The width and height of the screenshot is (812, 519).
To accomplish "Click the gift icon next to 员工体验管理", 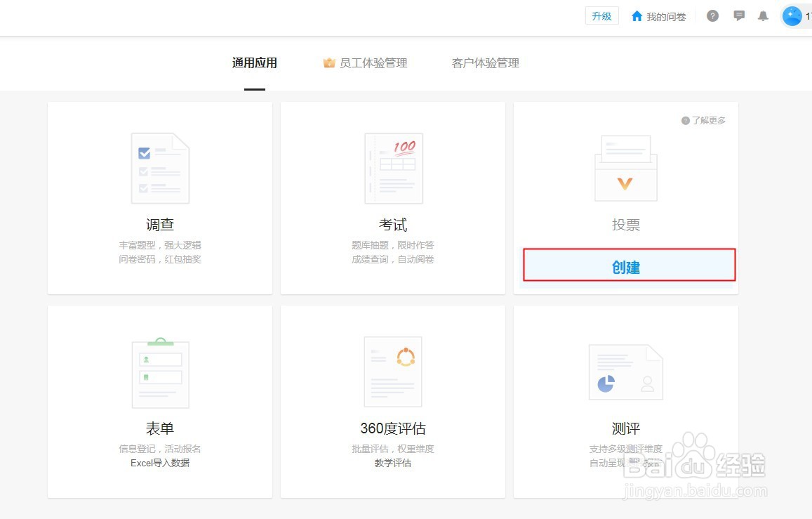I will tap(328, 62).
